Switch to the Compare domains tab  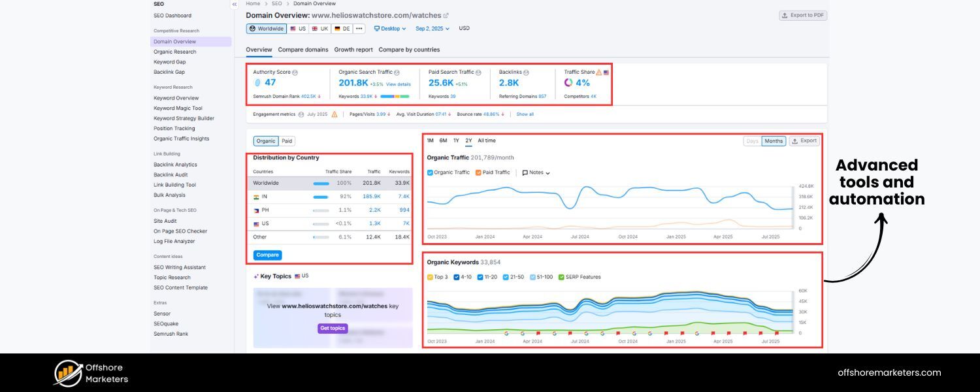point(303,50)
